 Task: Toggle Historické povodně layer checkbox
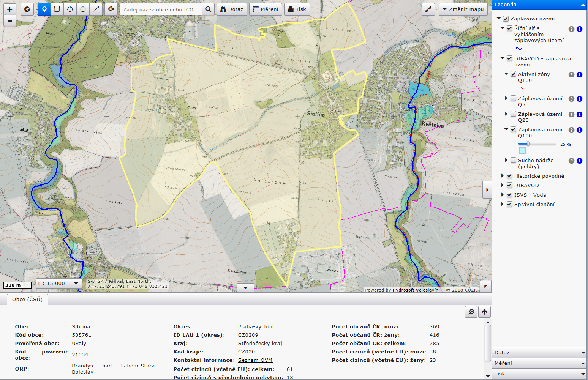[x=509, y=176]
